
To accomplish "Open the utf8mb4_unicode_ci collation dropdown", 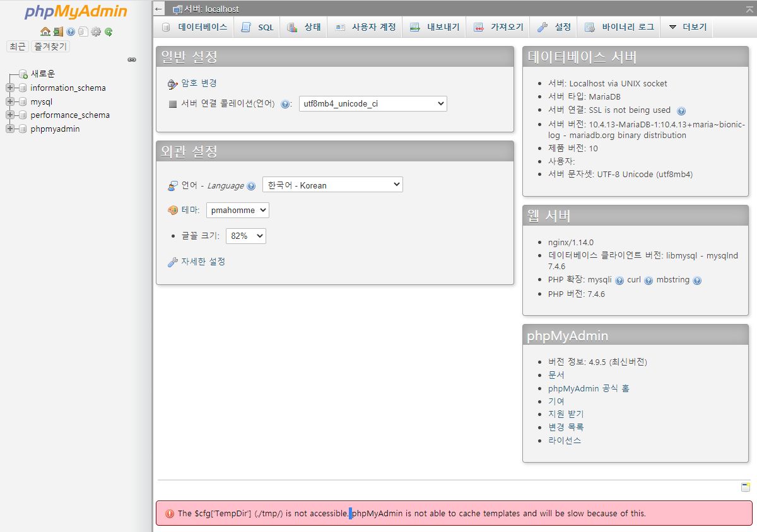I will pos(373,103).
